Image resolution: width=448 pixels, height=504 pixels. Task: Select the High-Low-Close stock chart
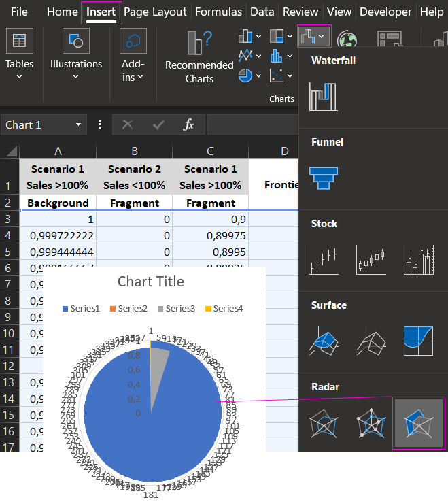pyautogui.click(x=323, y=260)
